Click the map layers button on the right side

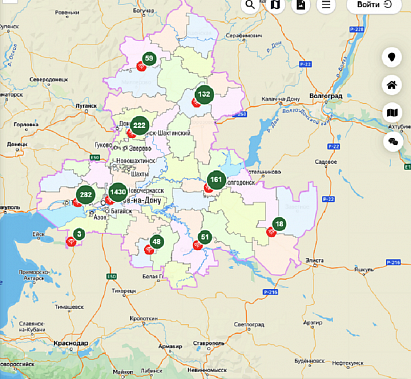click(x=392, y=113)
